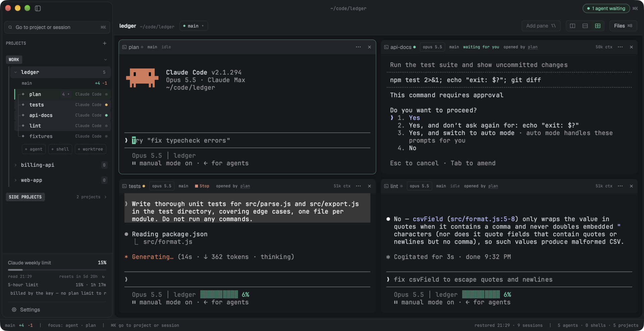Click Add pane button
This screenshot has width=644, height=331.
pos(541,26)
